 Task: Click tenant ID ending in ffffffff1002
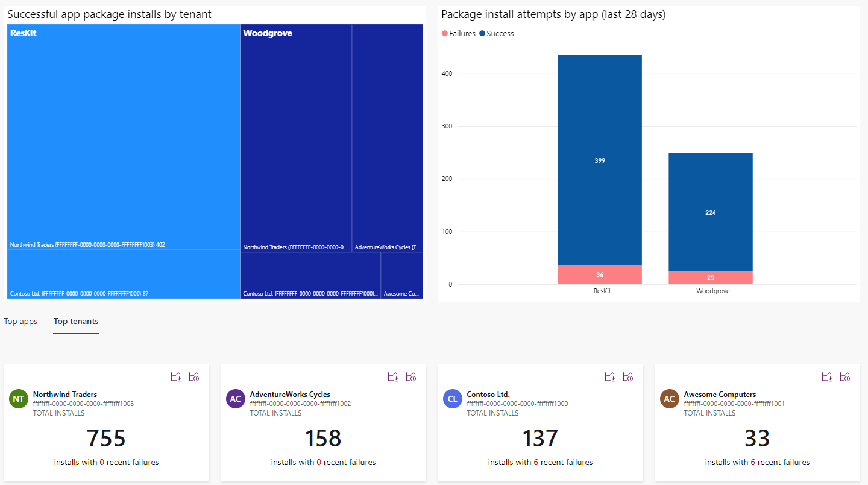coord(300,404)
